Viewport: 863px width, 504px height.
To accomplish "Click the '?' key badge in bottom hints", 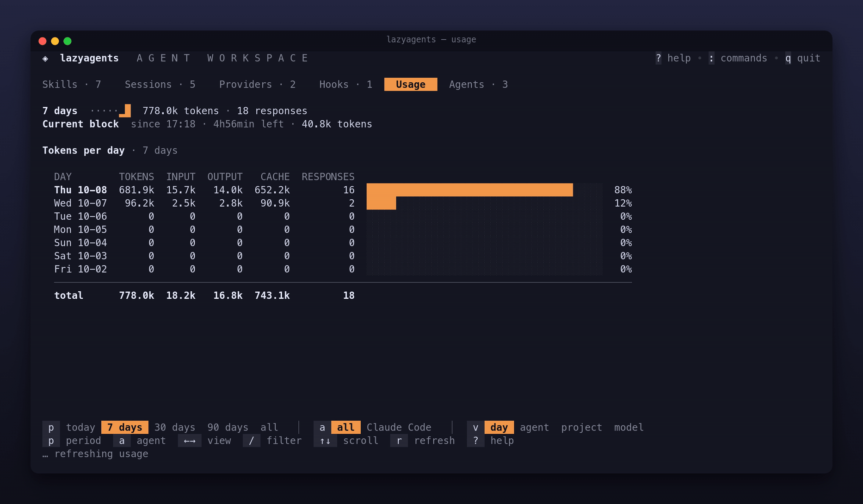I will 475,441.
